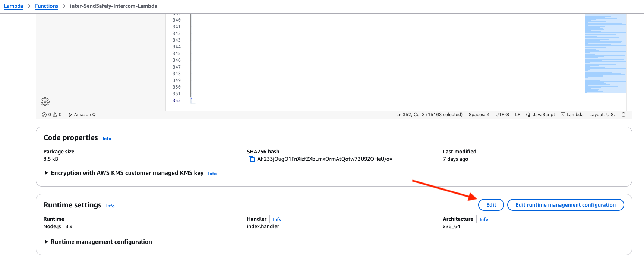Image resolution: width=644 pixels, height=261 pixels.
Task: Open Info link next to Code properties
Action: [107, 139]
